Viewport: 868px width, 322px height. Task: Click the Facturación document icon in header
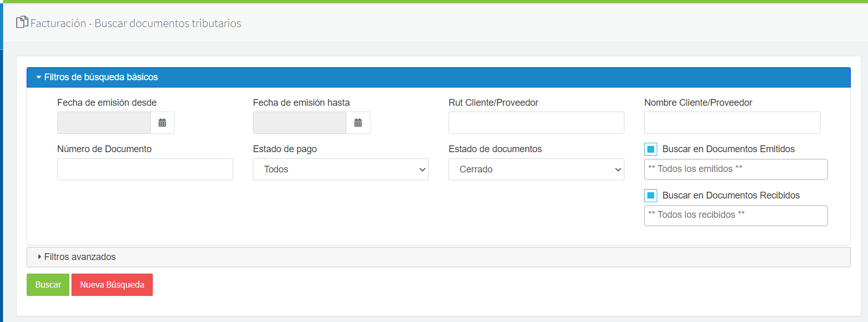point(22,22)
